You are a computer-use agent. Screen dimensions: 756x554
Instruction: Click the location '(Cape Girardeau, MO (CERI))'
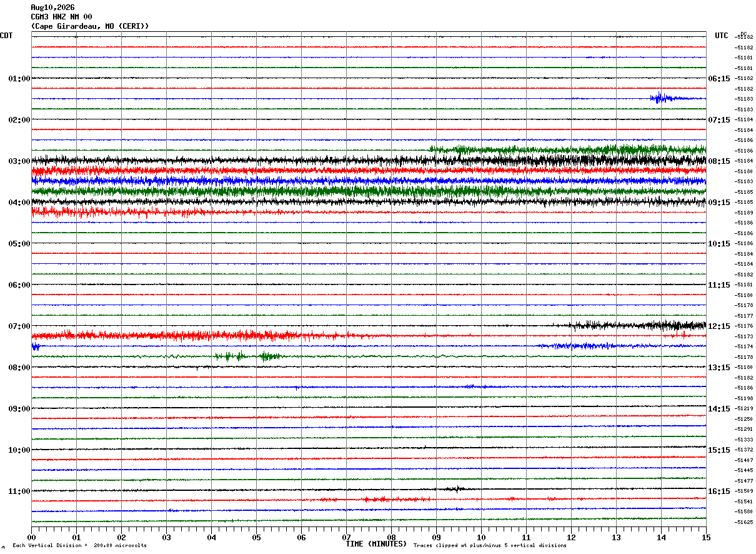pyautogui.click(x=90, y=26)
